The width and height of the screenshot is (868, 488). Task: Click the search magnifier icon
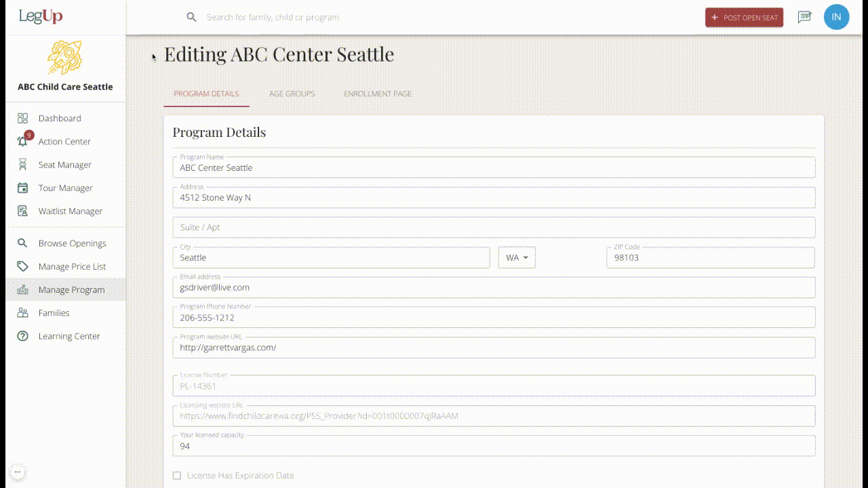192,17
